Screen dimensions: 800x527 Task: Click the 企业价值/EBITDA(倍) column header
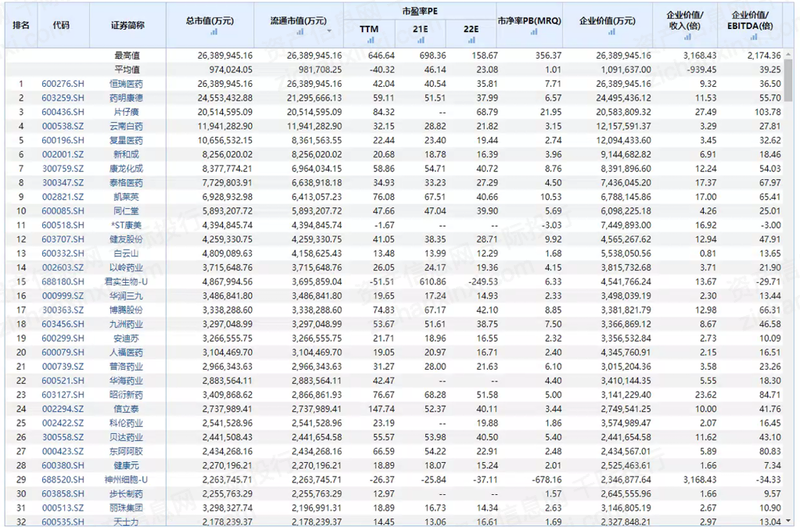click(x=750, y=25)
